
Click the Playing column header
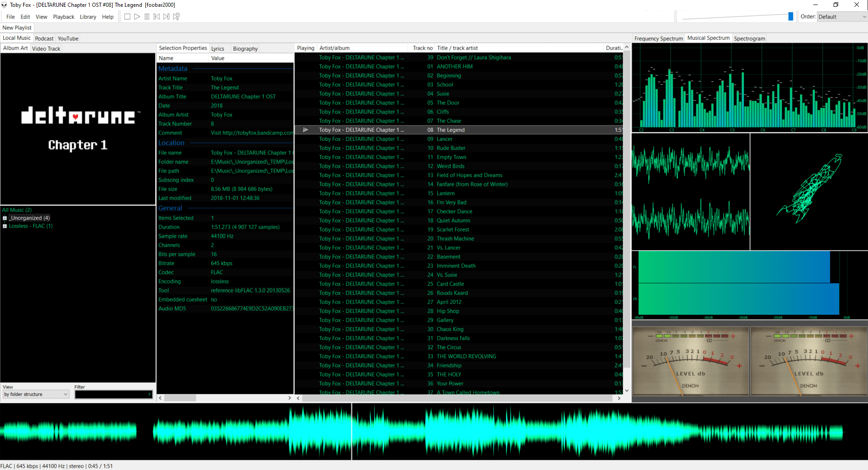pos(305,48)
